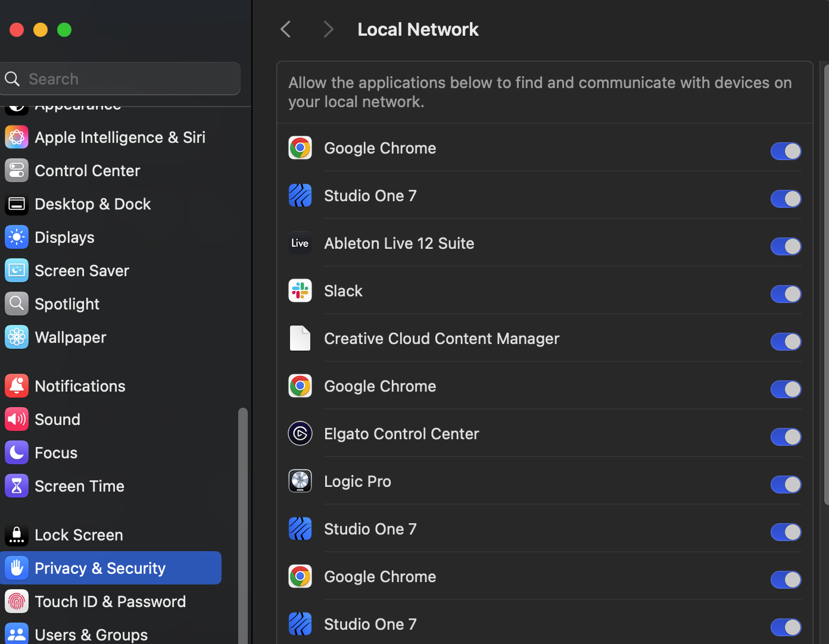This screenshot has width=829, height=644.
Task: Click the Slack label
Action: coord(343,291)
